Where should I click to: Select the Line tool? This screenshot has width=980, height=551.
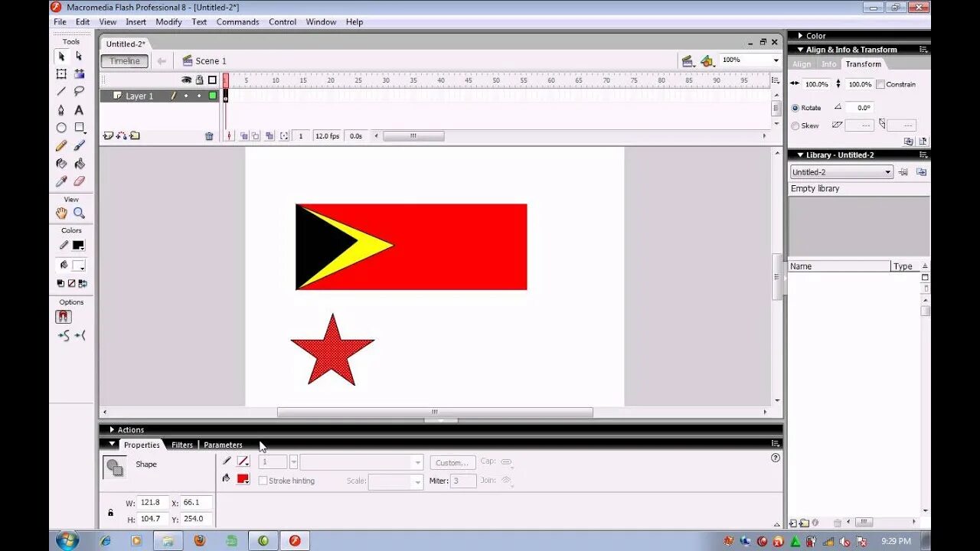click(61, 91)
